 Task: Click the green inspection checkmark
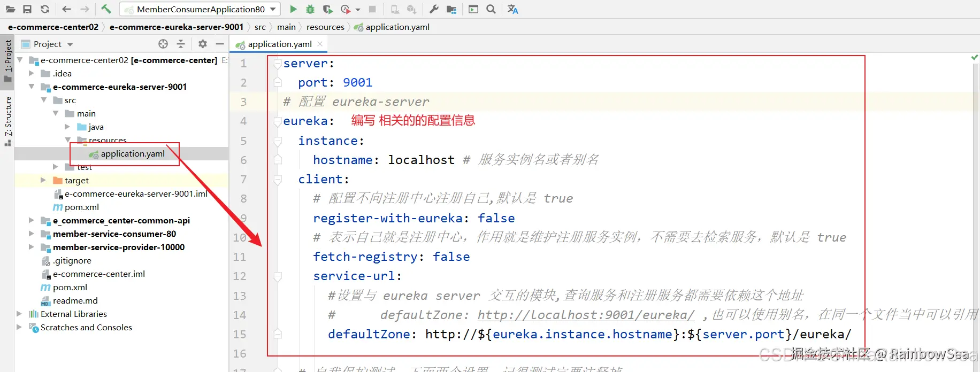pos(975,57)
